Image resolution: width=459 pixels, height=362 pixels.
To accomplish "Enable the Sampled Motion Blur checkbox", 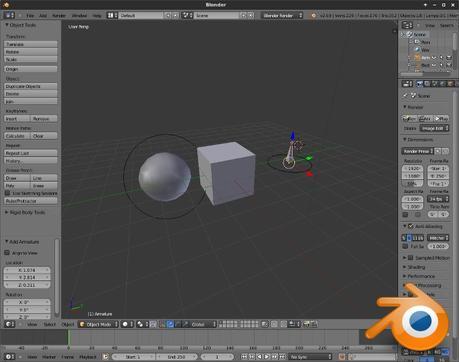I will pyautogui.click(x=411, y=258).
